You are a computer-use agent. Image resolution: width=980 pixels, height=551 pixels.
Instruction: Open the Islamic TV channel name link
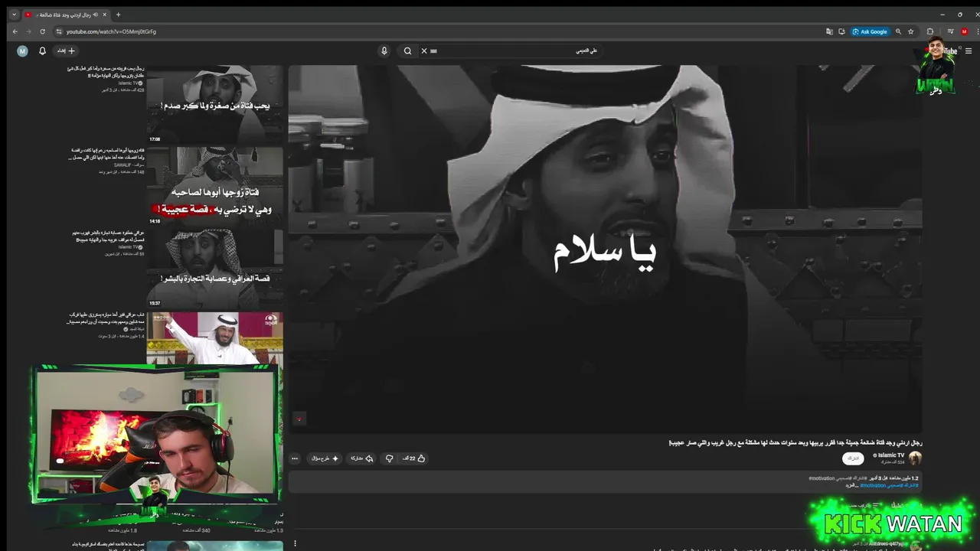[x=891, y=455]
